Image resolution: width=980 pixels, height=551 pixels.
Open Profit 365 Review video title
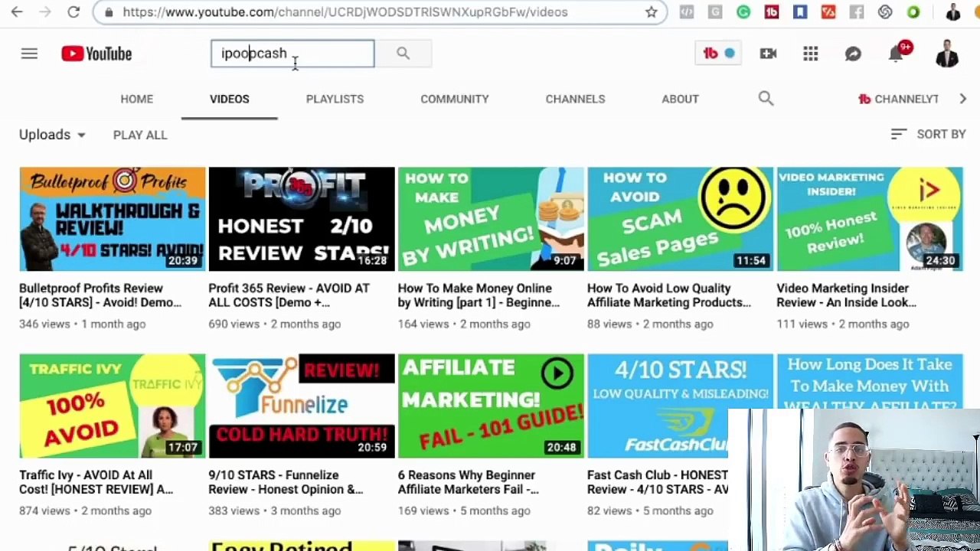pyautogui.click(x=289, y=295)
